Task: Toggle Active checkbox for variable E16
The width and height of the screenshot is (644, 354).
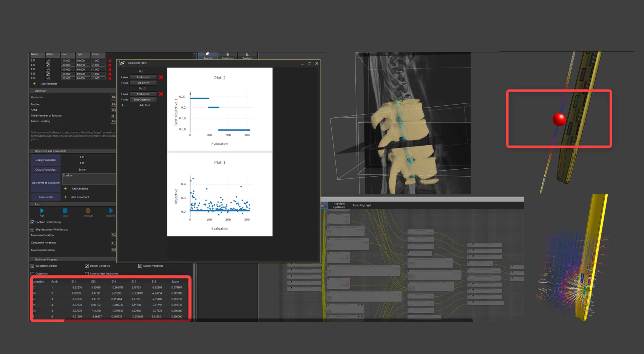Action: point(48,78)
